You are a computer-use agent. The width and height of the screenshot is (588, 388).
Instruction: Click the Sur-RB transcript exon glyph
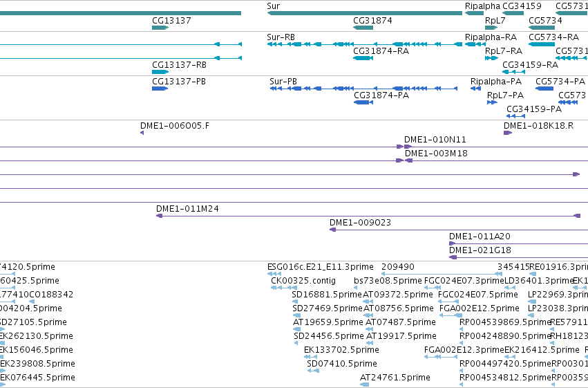tap(365, 44)
